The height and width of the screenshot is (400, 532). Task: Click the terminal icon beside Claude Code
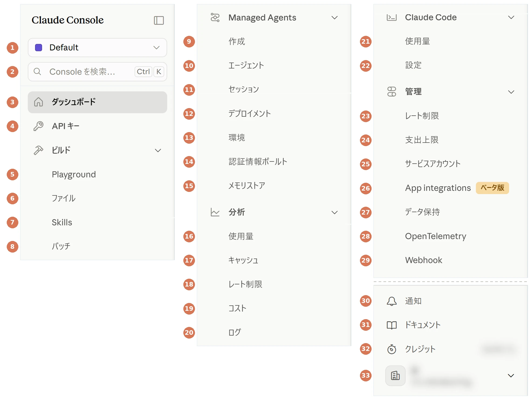[392, 18]
